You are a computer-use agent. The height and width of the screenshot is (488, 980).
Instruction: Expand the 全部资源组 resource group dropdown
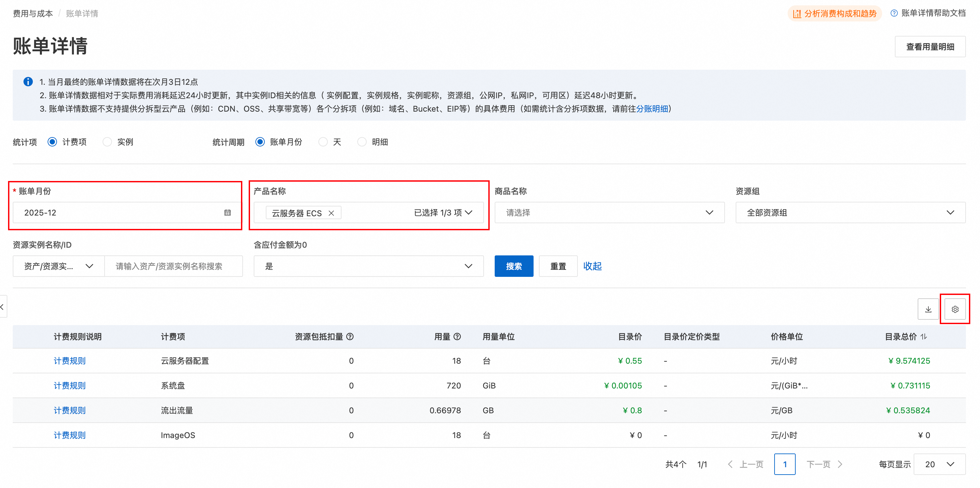(850, 212)
